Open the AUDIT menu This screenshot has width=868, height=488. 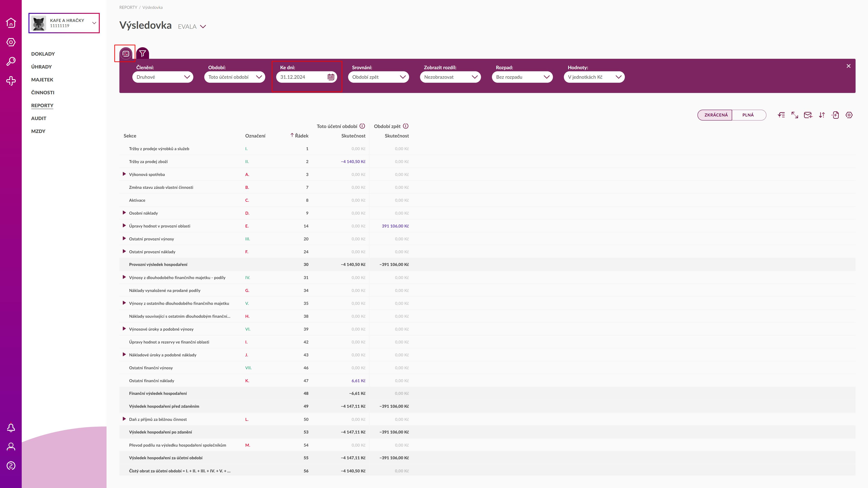tap(39, 118)
